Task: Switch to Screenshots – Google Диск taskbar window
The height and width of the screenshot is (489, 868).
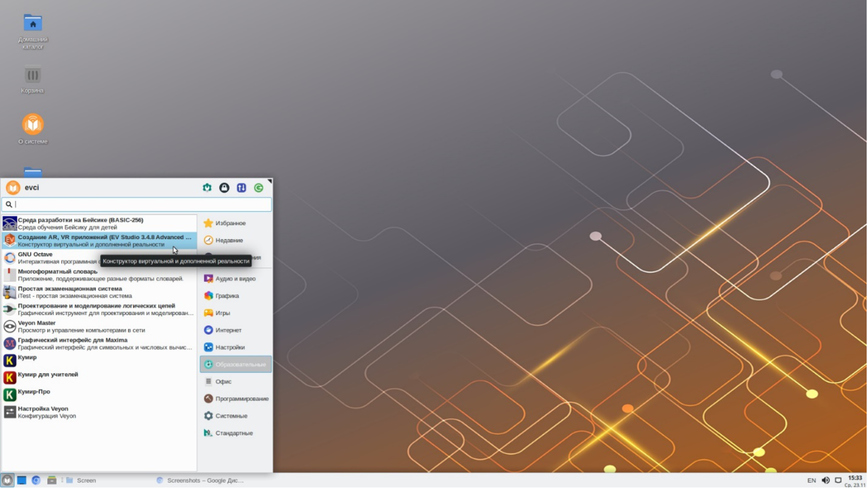Action: [201, 480]
